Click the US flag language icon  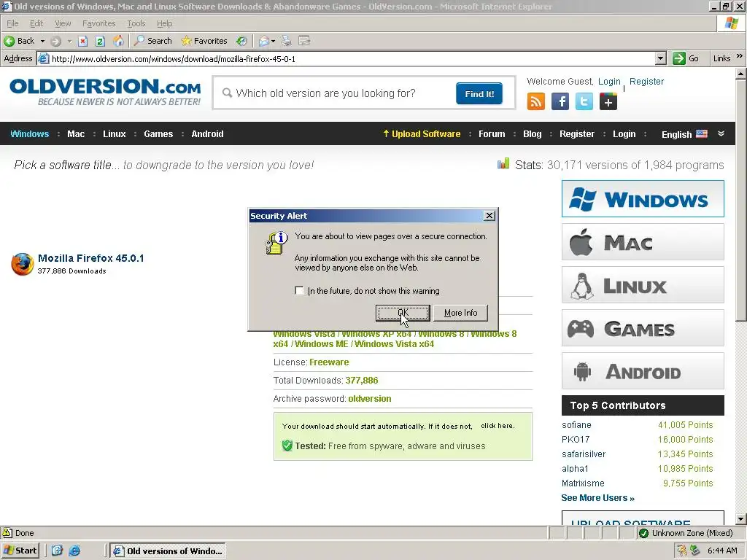702,134
